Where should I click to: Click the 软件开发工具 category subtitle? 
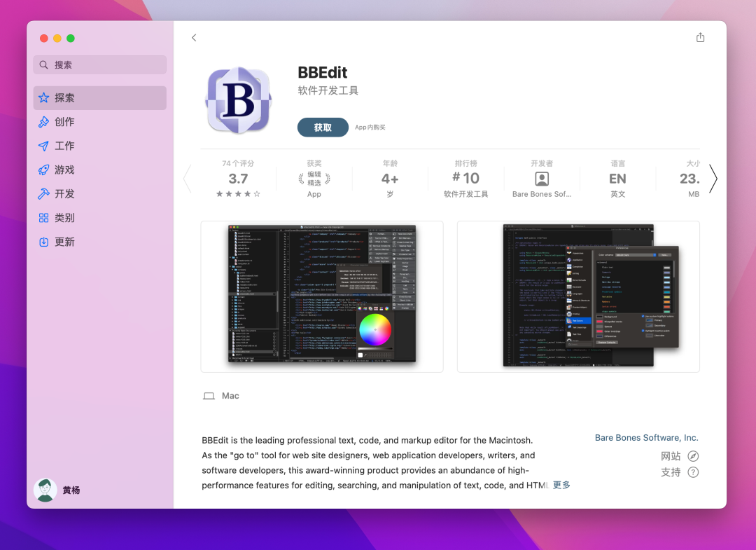pos(328,90)
